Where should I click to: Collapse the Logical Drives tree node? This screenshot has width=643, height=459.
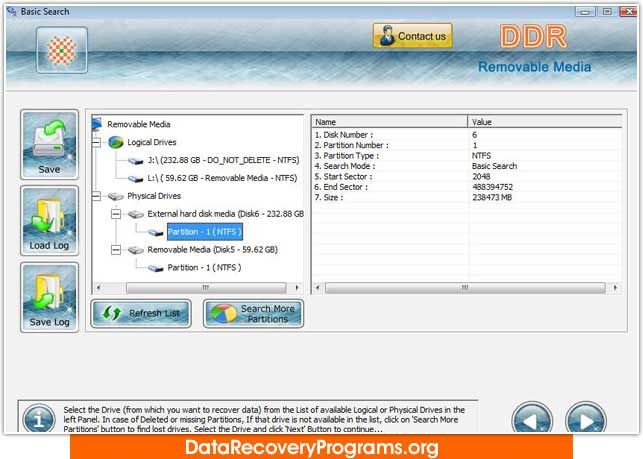tap(96, 142)
